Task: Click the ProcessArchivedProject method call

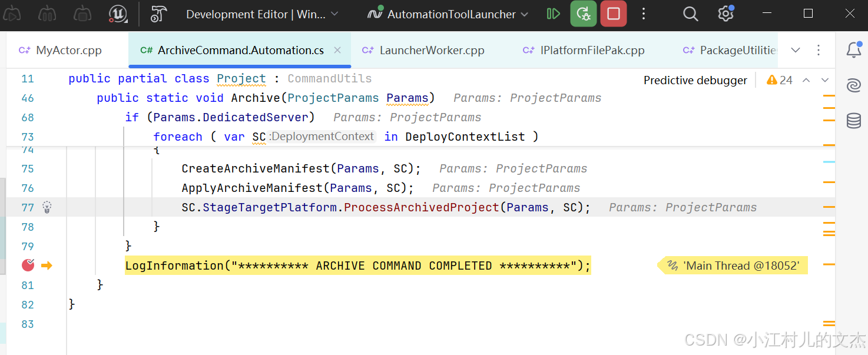Action: click(422, 207)
